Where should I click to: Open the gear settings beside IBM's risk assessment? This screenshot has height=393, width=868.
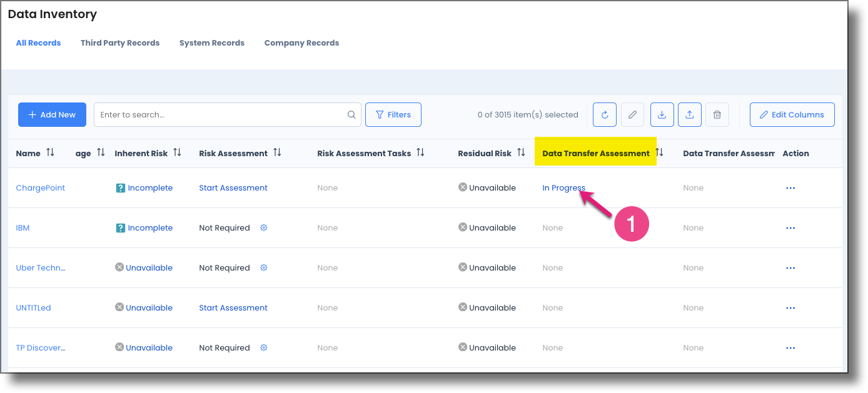(263, 227)
